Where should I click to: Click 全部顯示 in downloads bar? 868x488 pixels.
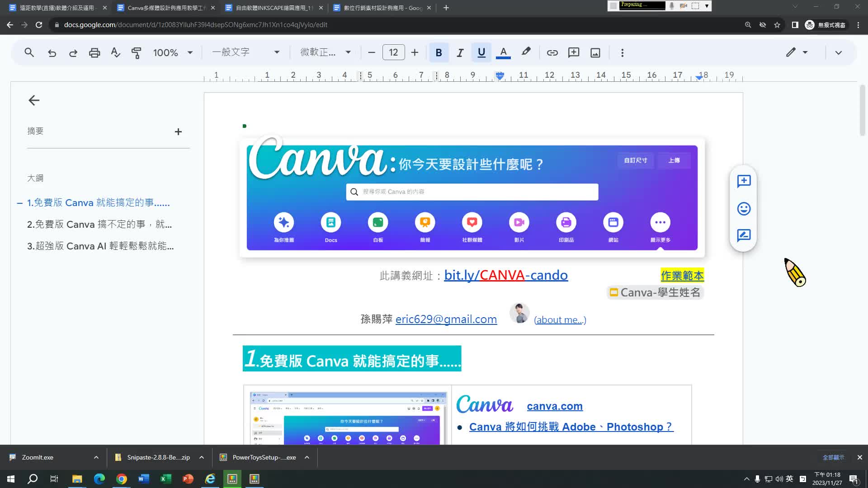pos(833,457)
